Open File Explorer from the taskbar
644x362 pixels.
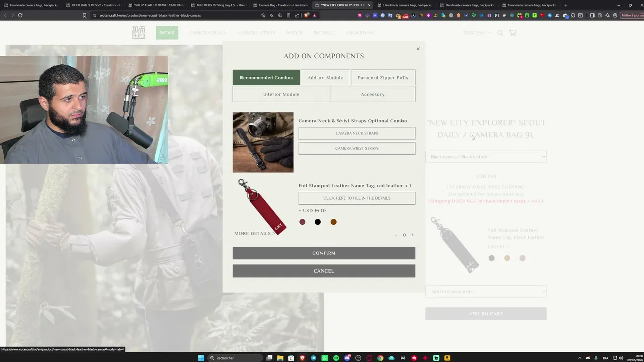coord(280,358)
